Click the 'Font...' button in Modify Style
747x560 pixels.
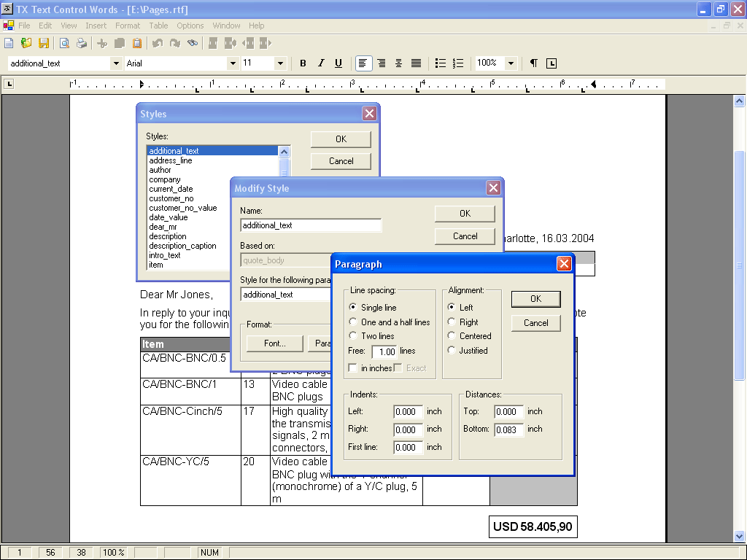pyautogui.click(x=274, y=343)
